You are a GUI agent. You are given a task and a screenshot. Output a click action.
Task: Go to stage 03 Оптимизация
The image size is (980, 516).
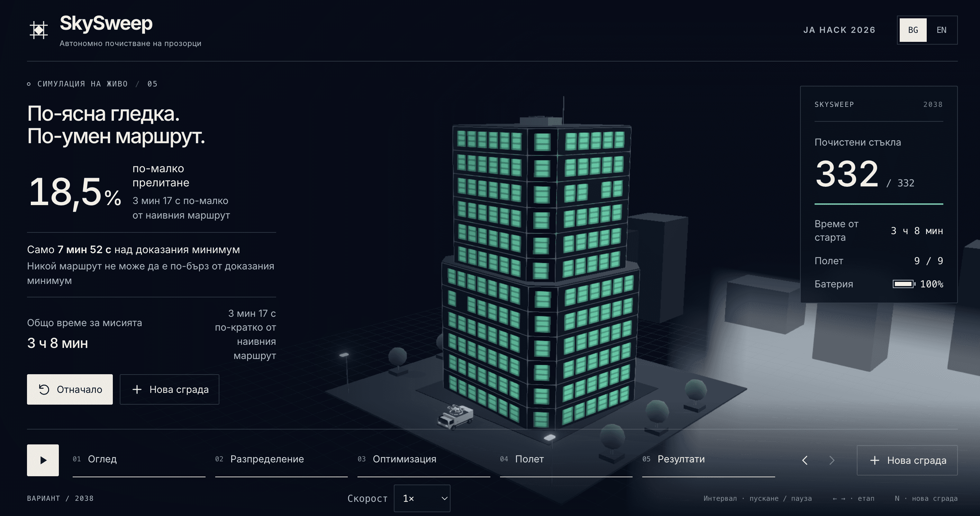tap(424, 461)
